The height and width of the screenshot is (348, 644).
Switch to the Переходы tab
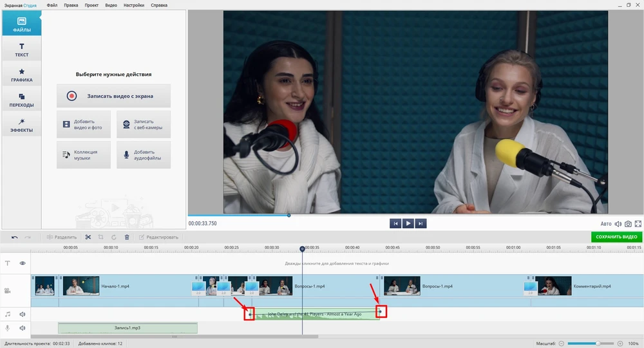(21, 100)
